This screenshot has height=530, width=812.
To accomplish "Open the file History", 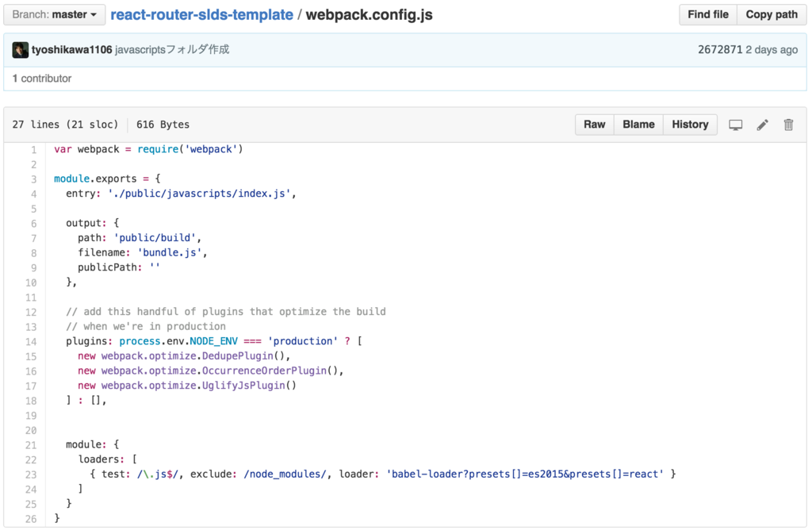I will click(x=689, y=125).
